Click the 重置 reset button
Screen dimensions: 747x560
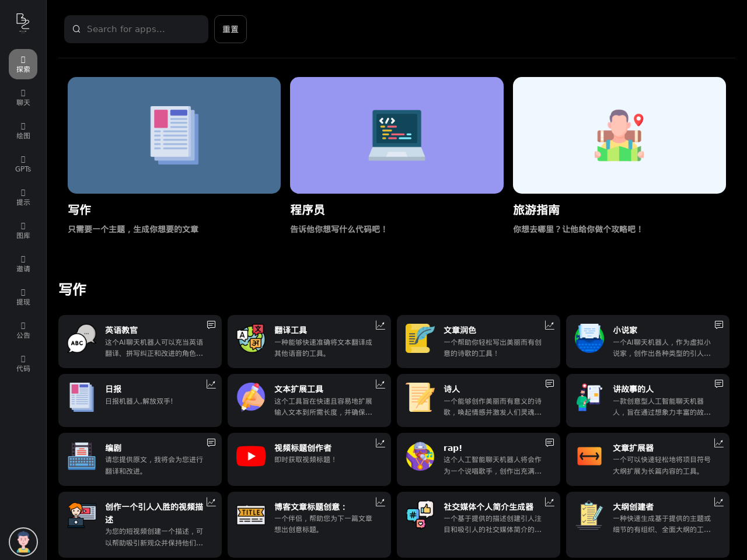pos(231,29)
